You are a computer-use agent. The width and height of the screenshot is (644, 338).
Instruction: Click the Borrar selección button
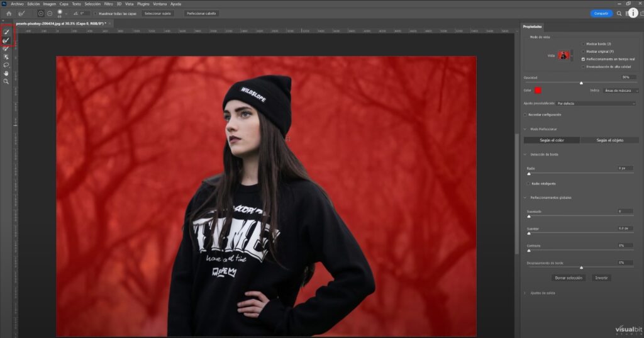(x=569, y=278)
